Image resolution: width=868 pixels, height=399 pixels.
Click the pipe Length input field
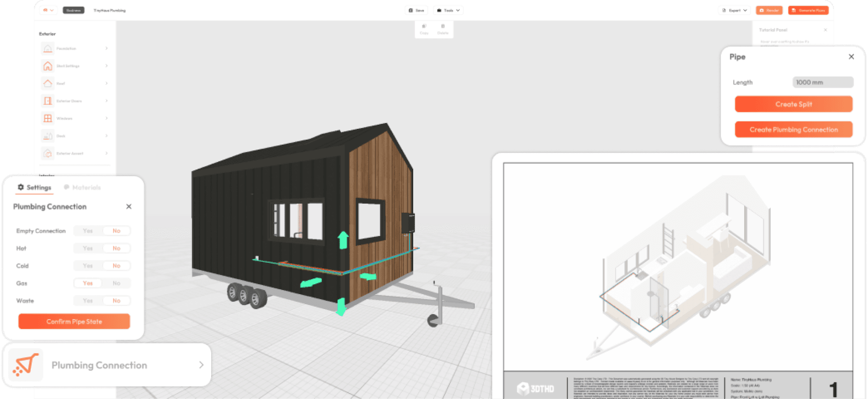[823, 82]
